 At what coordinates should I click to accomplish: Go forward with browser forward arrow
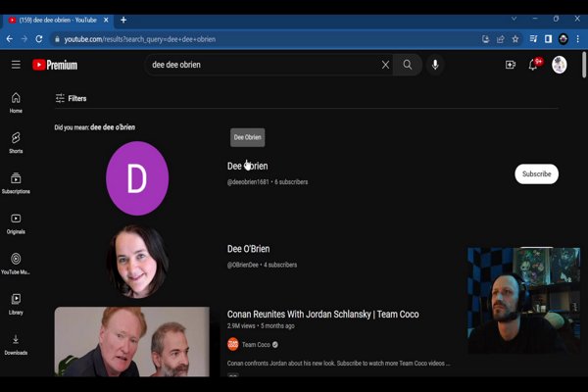tap(24, 39)
